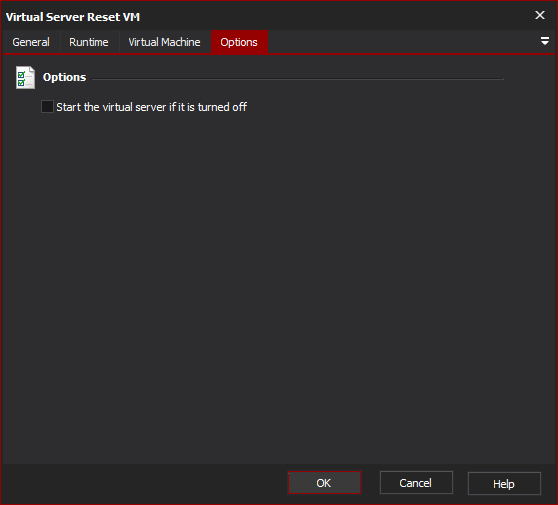558x505 pixels.
Task: Switch to the General tab
Action: pyautogui.click(x=31, y=42)
